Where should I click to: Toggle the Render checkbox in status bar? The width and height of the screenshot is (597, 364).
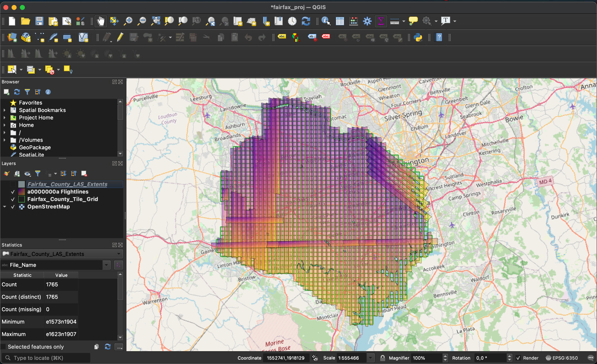click(518, 358)
